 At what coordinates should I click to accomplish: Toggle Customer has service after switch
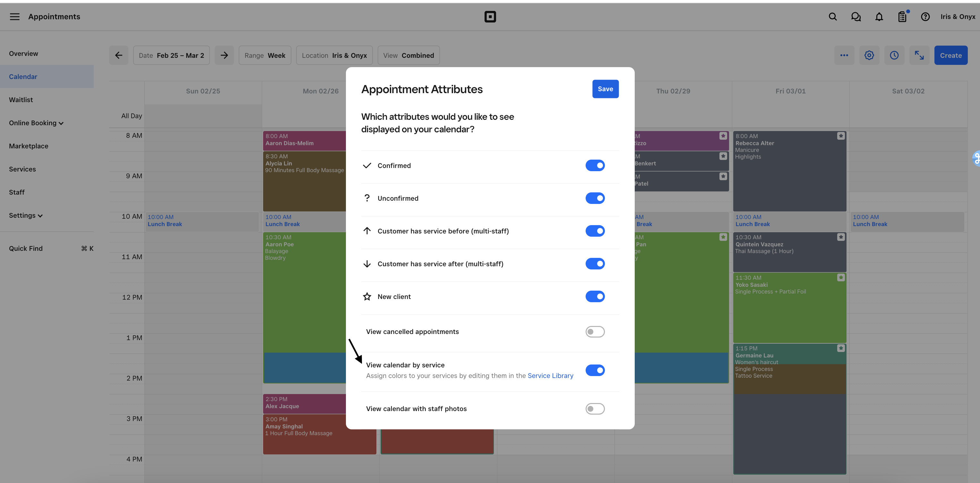(595, 264)
